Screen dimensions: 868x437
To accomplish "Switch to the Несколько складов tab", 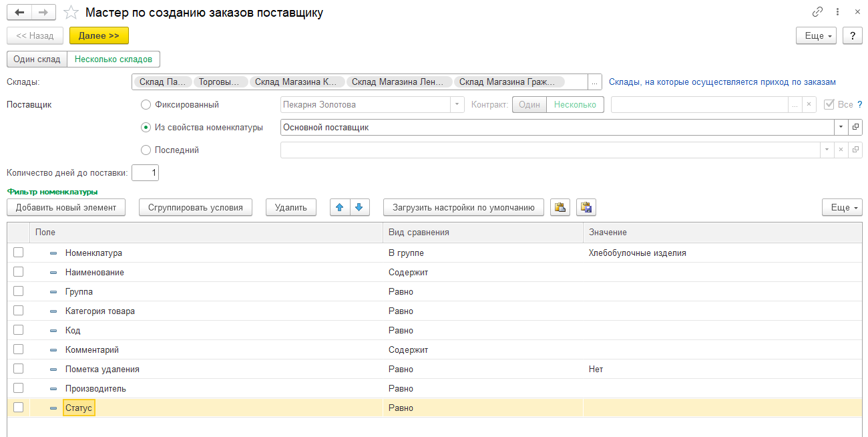I will click(x=114, y=59).
